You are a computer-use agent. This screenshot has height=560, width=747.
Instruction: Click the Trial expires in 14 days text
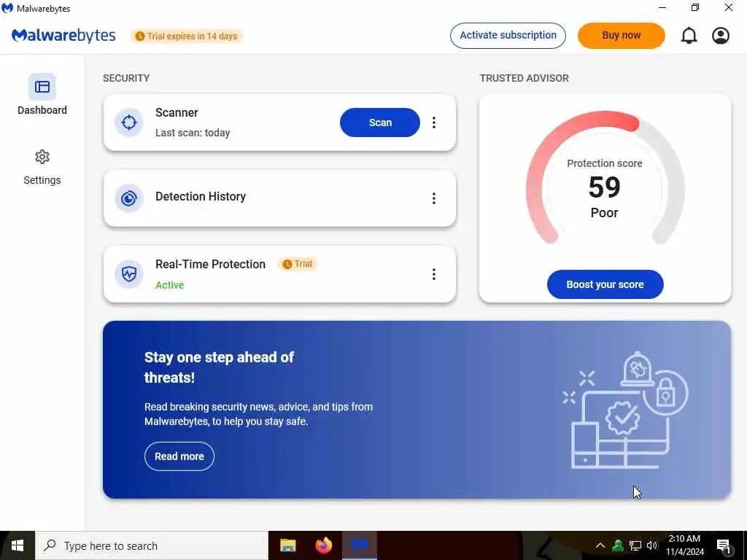point(192,36)
